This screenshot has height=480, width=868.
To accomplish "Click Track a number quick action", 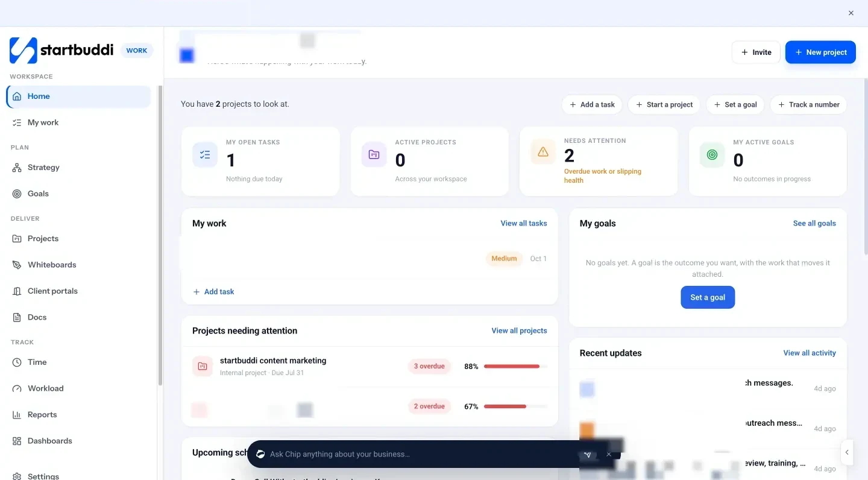I will pyautogui.click(x=808, y=104).
